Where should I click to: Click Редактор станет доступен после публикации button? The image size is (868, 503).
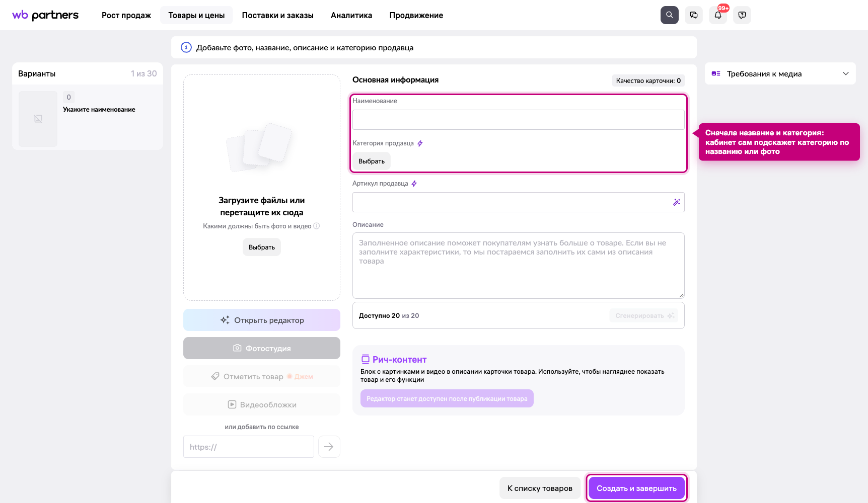tap(447, 398)
